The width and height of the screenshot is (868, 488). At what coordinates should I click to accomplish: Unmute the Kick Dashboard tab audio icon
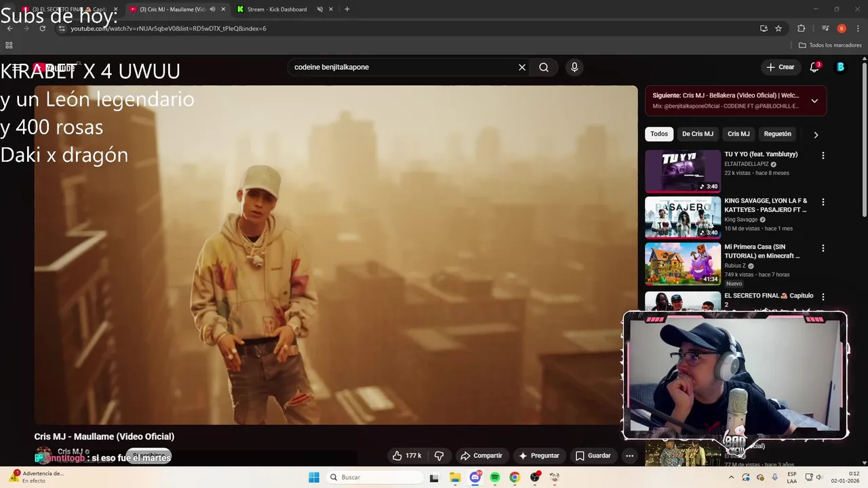click(320, 9)
